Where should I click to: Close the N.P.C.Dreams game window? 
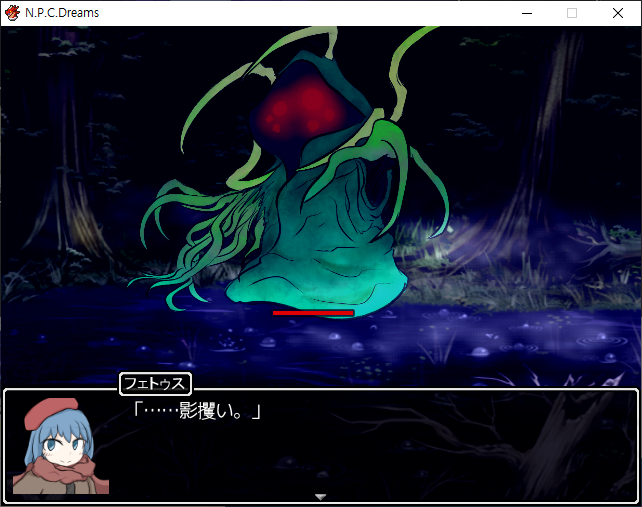tap(618, 13)
